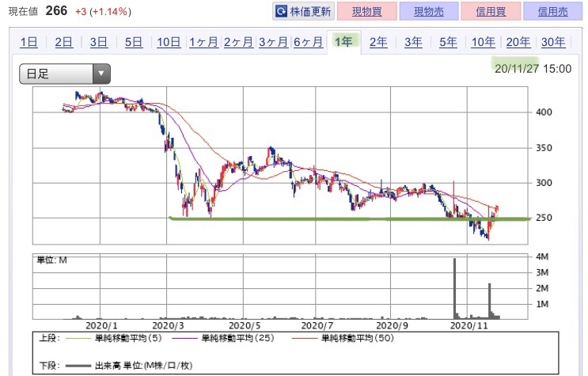This screenshot has width=588, height=376.
Task: Click the 株価更新 refresh icon
Action: [281, 11]
